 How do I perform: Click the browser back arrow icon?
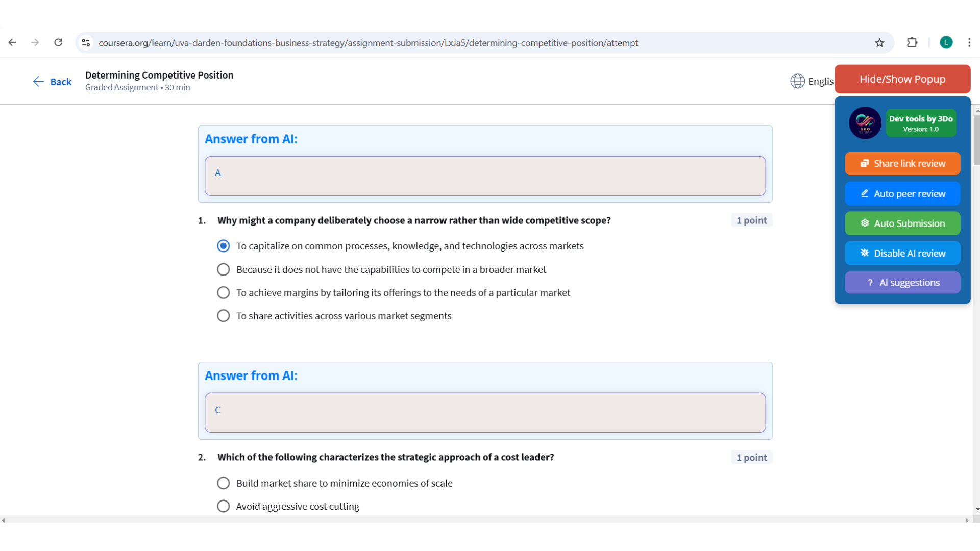pos(12,43)
